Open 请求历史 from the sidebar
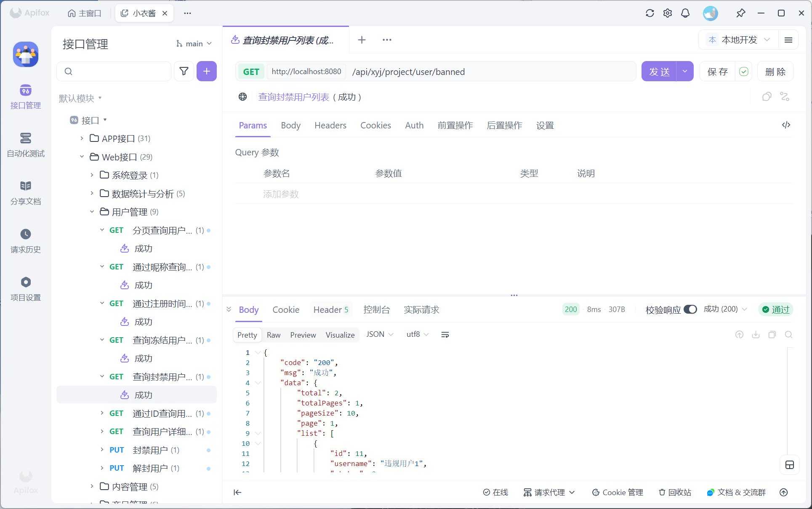 pos(26,240)
